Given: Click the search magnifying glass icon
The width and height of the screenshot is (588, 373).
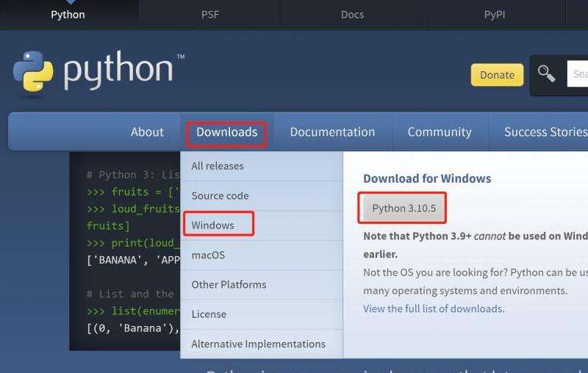Looking at the screenshot, I should point(546,73).
